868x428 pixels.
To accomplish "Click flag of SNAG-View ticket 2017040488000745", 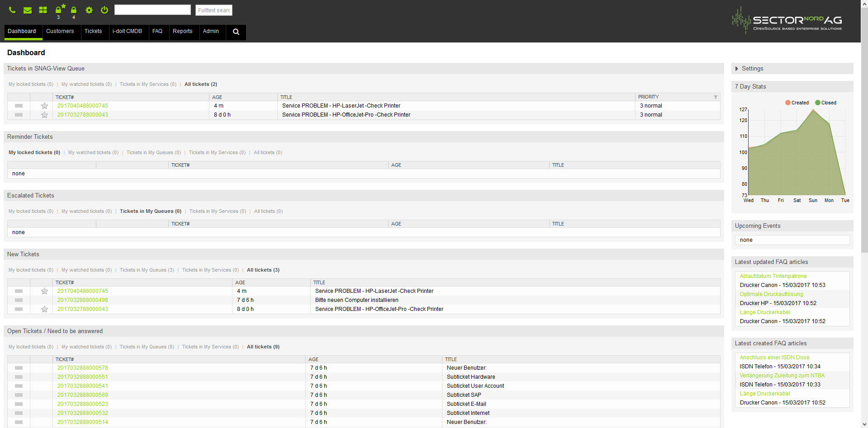I will pos(19,106).
